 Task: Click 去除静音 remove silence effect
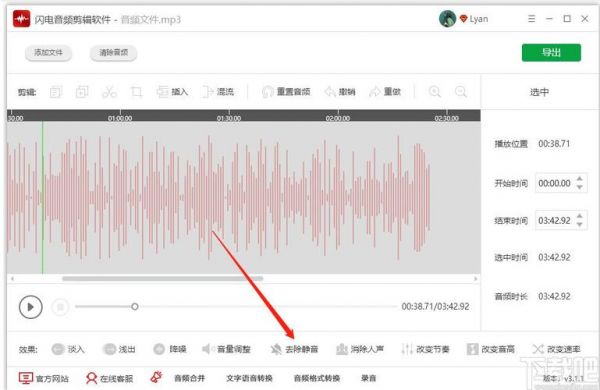pyautogui.click(x=294, y=349)
